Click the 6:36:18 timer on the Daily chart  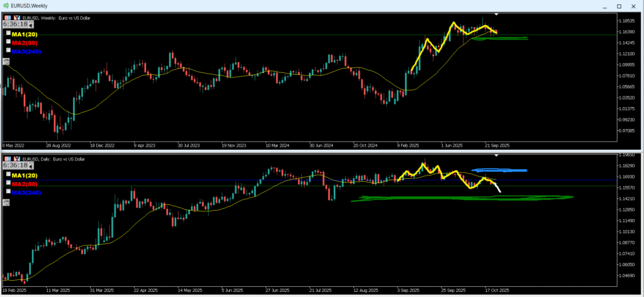[x=16, y=165]
